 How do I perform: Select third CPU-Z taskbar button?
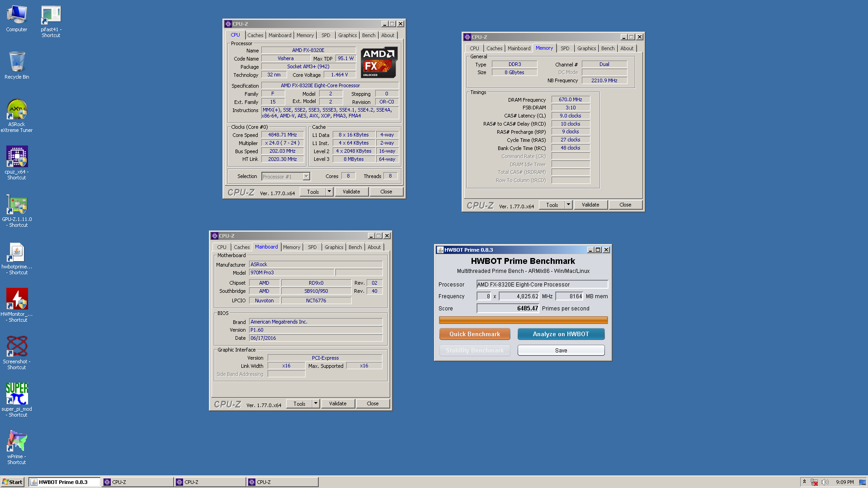point(282,482)
